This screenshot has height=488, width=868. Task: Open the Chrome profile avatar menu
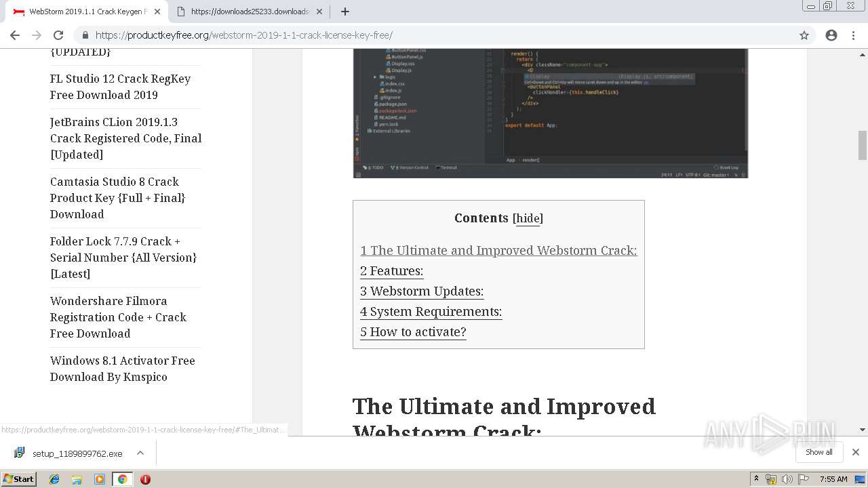click(831, 35)
